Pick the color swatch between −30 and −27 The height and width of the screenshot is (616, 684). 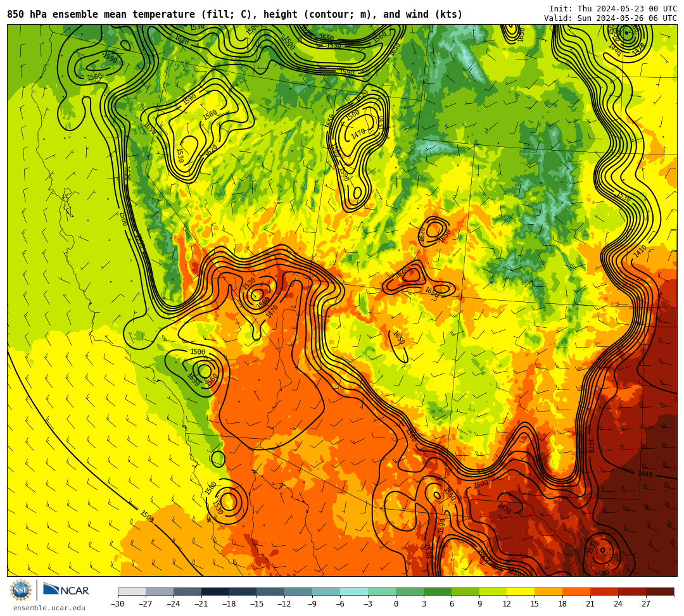point(132,591)
